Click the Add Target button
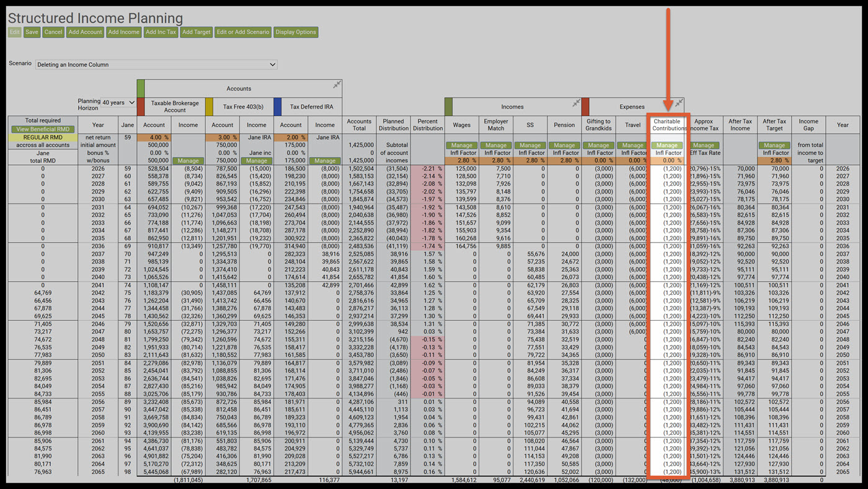 click(x=196, y=32)
